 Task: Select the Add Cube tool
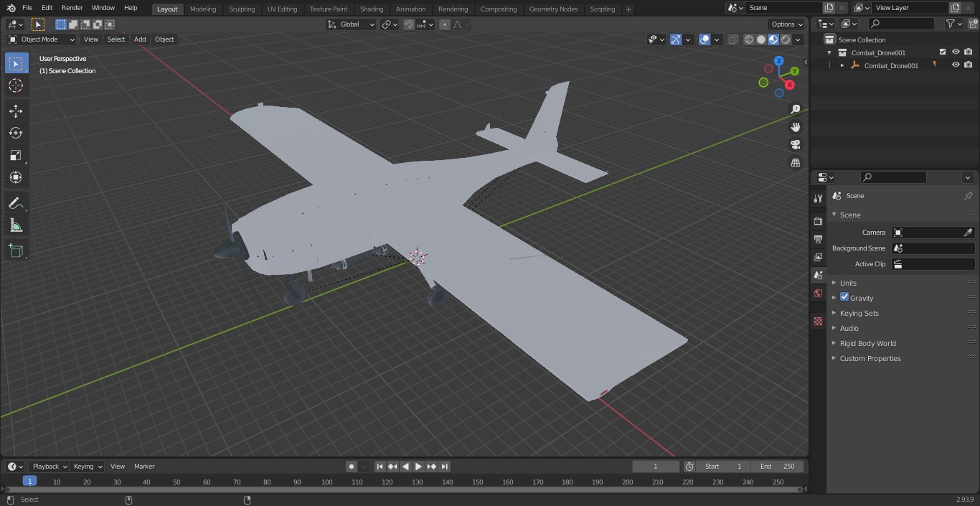tap(16, 251)
